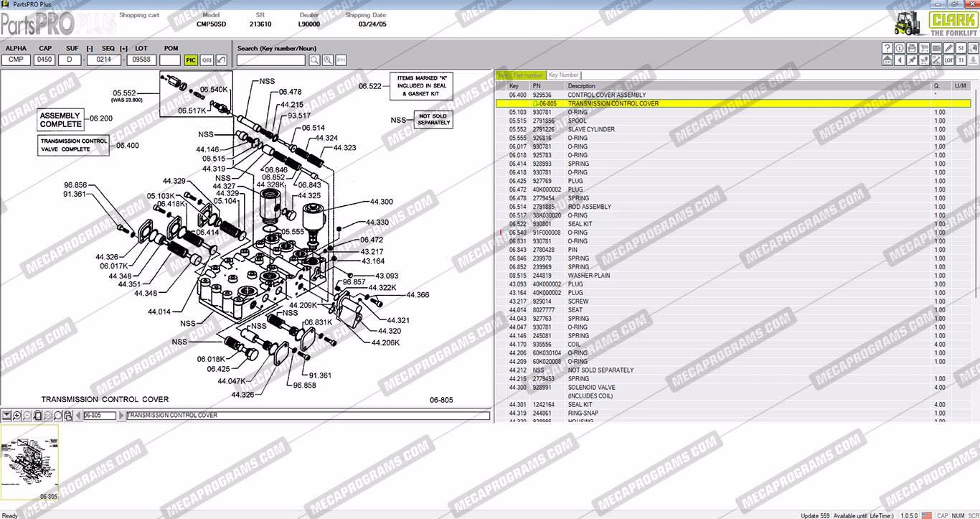Click callout 44.300 in the diagram

381,202
